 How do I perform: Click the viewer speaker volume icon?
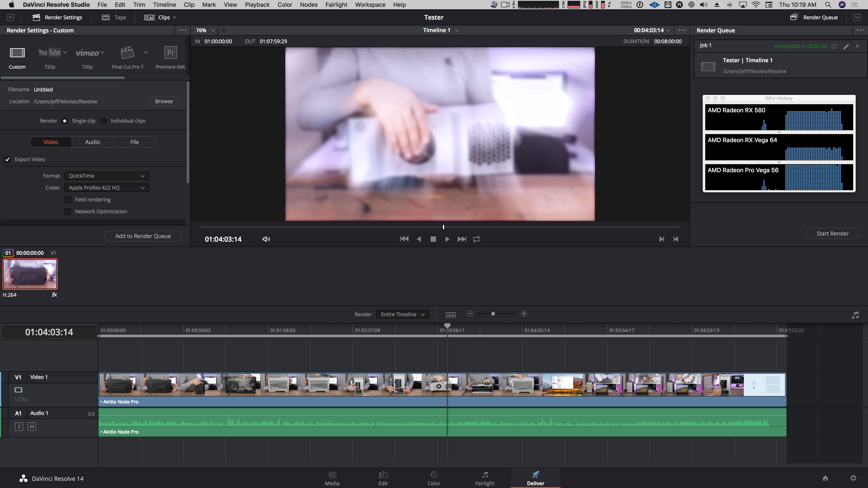point(266,239)
